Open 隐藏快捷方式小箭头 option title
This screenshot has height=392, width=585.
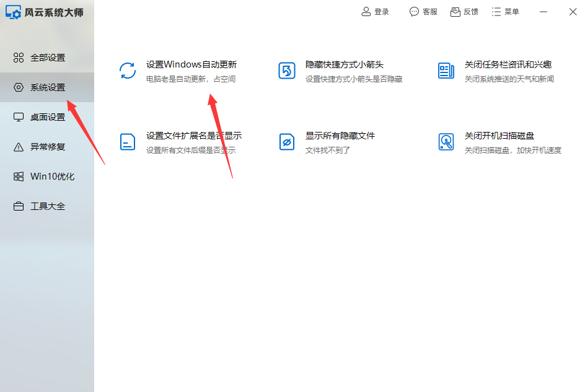(x=345, y=64)
